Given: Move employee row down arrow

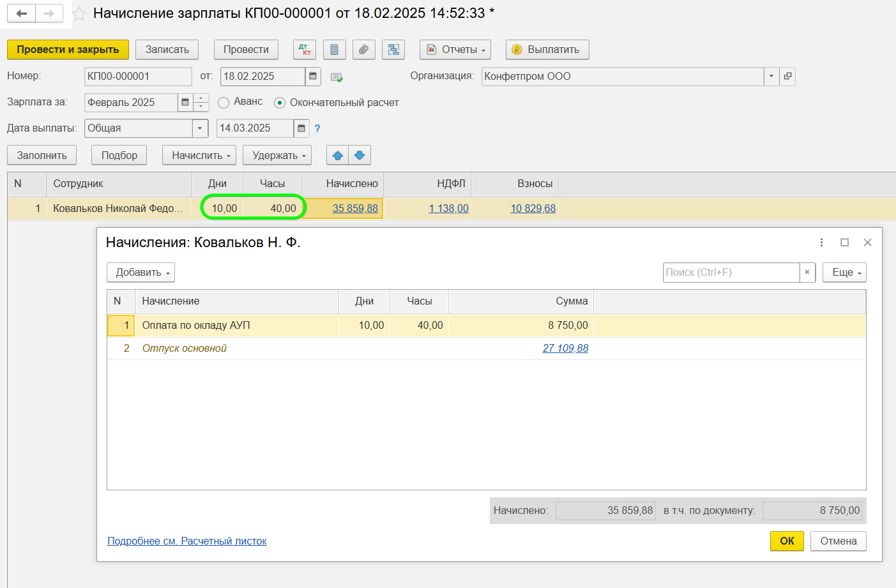Looking at the screenshot, I should coord(360,155).
